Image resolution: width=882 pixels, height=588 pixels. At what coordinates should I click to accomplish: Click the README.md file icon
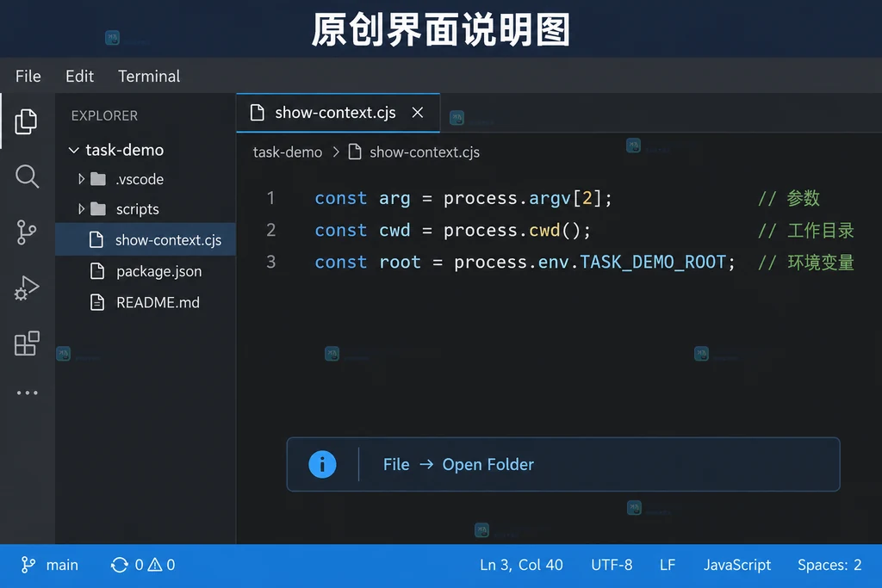[x=97, y=302]
